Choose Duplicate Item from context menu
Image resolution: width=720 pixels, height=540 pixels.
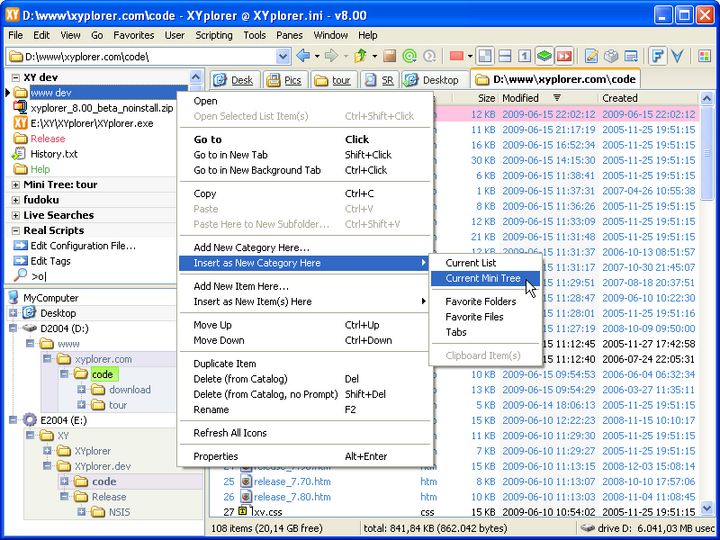(x=305, y=364)
